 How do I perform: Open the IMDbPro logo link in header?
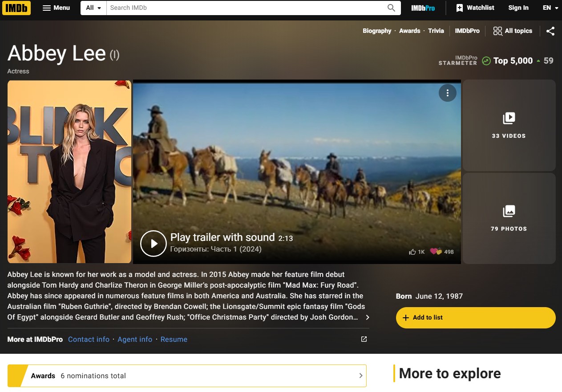423,8
